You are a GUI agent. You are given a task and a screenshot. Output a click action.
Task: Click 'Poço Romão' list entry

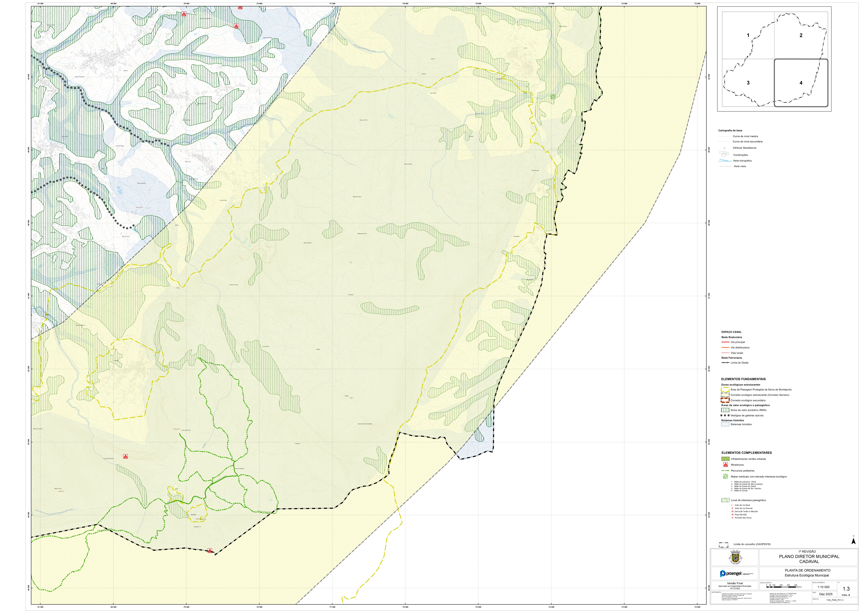[x=741, y=515]
